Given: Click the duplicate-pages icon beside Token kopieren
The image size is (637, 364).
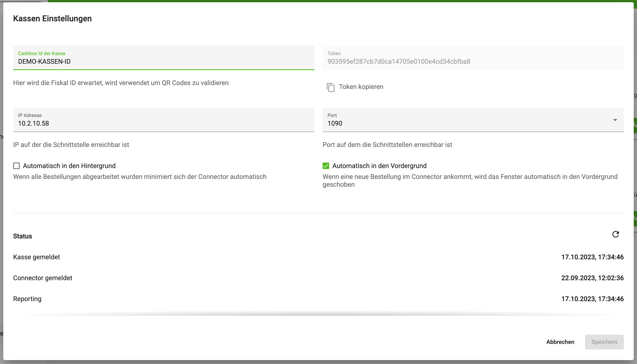Looking at the screenshot, I should (330, 87).
